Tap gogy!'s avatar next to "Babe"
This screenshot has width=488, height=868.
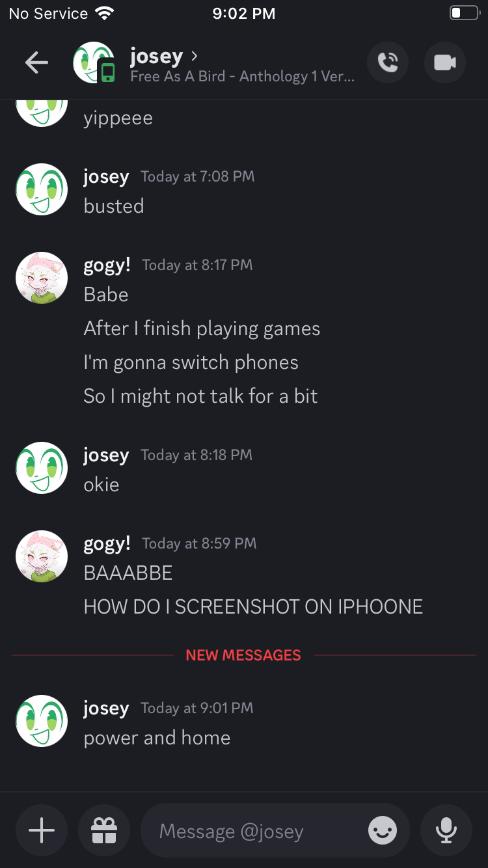pyautogui.click(x=42, y=278)
